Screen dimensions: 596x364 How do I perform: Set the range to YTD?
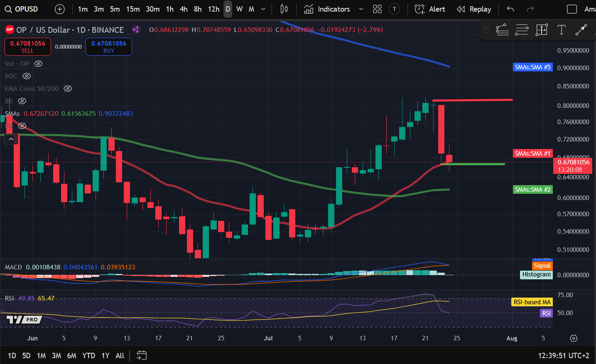[x=88, y=355]
